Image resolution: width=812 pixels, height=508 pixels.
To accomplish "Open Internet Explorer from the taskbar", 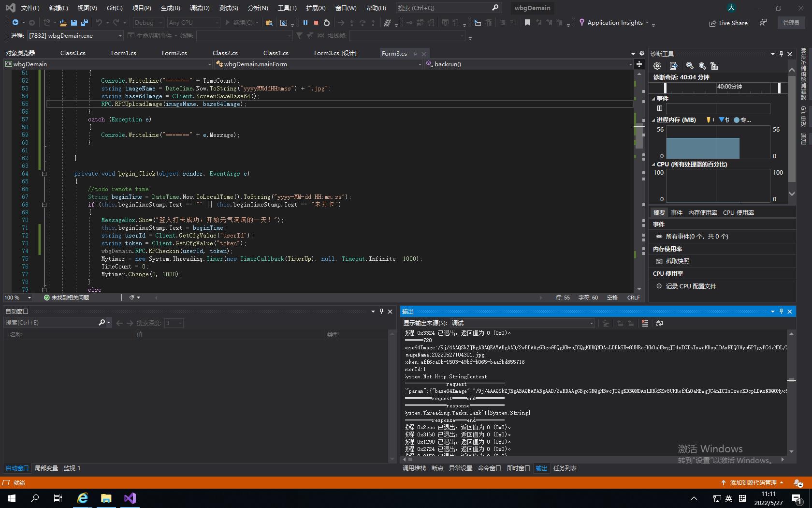I will (x=83, y=498).
